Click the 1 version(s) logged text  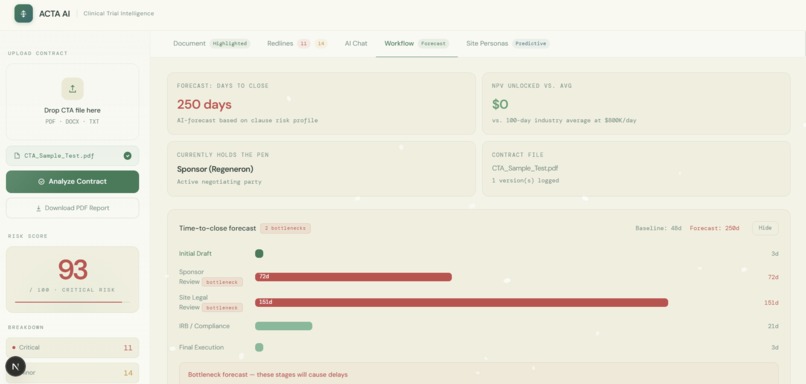[x=525, y=180]
